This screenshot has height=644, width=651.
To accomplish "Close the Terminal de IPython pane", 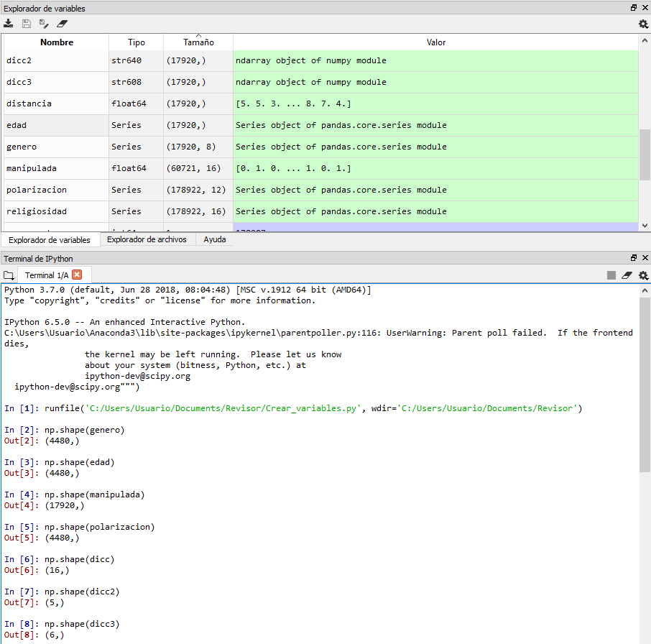I will 645,257.
